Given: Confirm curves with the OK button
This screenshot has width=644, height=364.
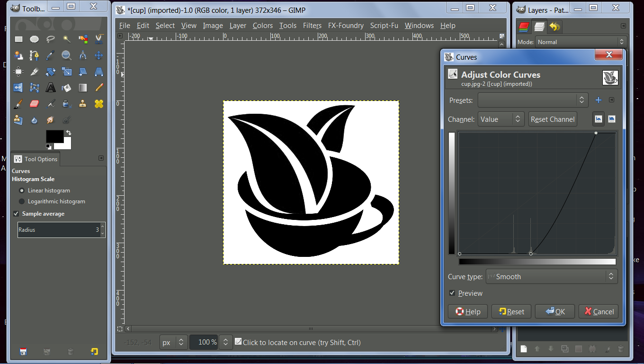Looking at the screenshot, I should pyautogui.click(x=555, y=311).
